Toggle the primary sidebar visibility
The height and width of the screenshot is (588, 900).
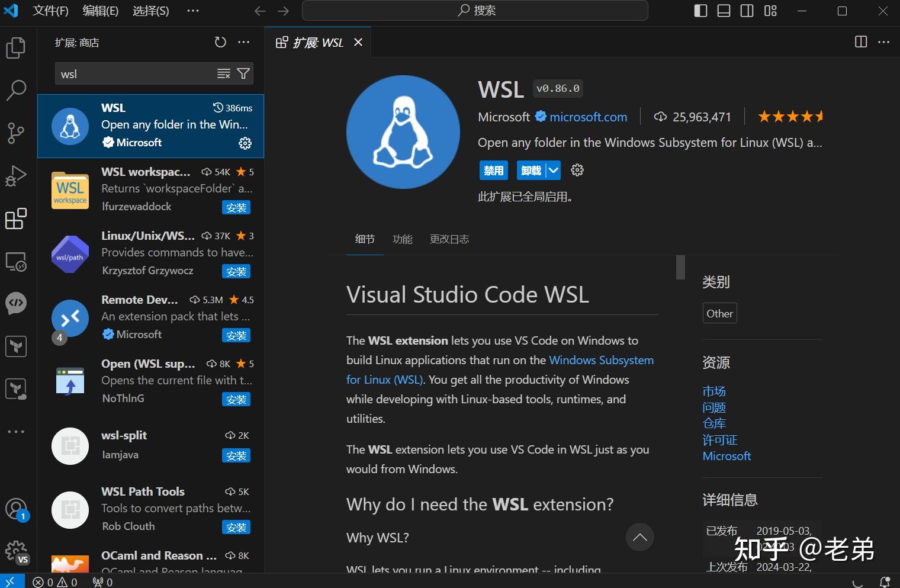[x=700, y=11]
